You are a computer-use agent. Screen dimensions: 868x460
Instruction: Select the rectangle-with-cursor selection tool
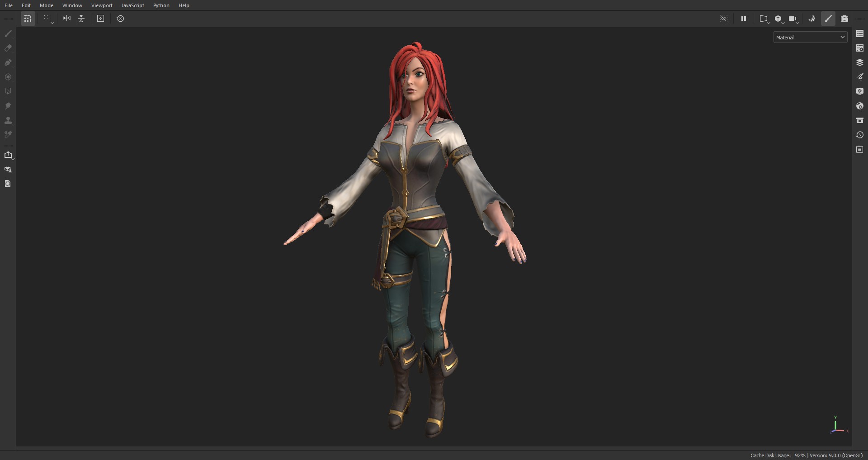tap(8, 91)
